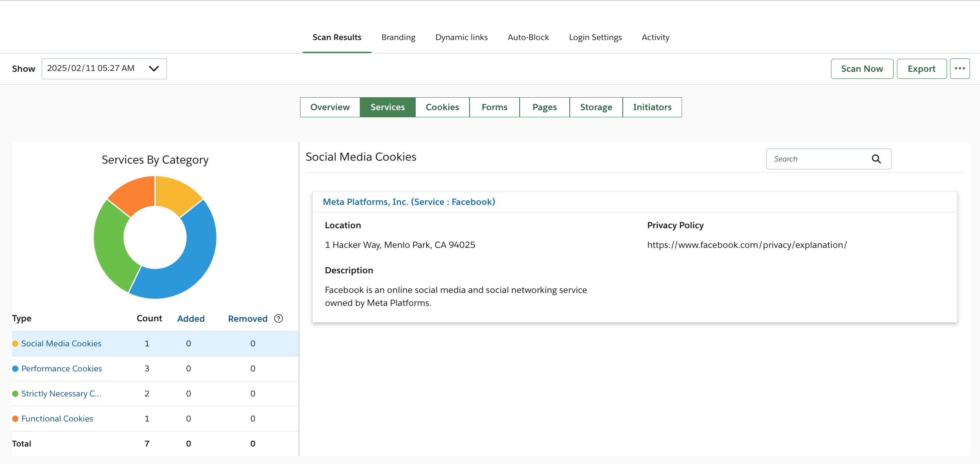Click the Export button
980x464 pixels.
point(921,69)
